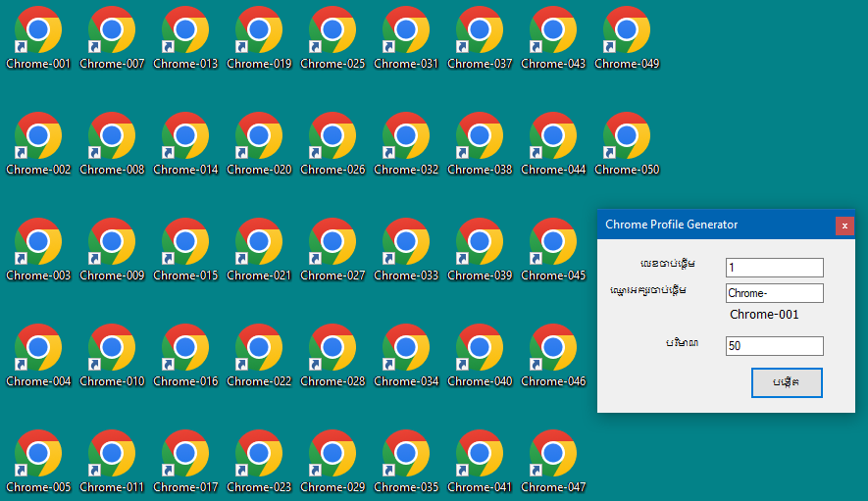Click the Chrome-003 shortcut icon

[38, 249]
